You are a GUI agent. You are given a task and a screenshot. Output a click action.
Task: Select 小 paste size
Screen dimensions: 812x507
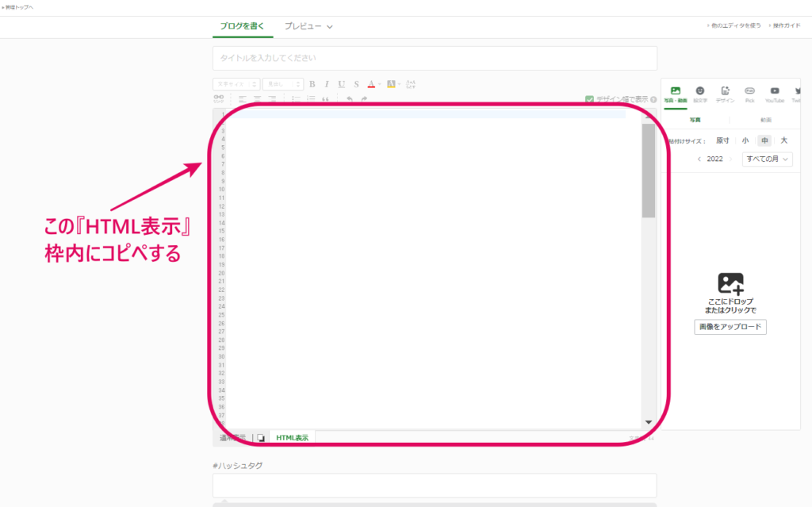click(745, 140)
